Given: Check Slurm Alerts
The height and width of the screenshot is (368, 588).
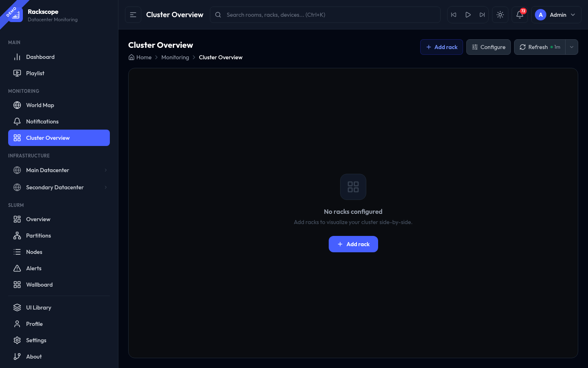Looking at the screenshot, I should tap(34, 268).
